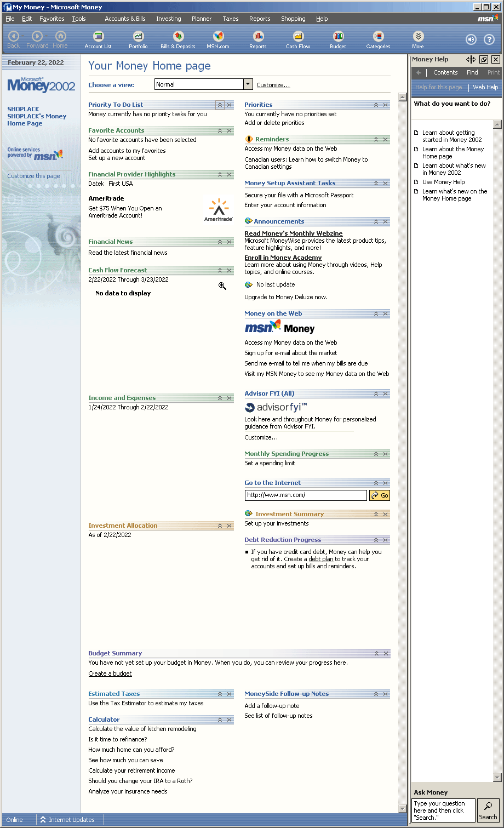Switch to Find tab in Money Help
The image size is (504, 828).
click(472, 72)
